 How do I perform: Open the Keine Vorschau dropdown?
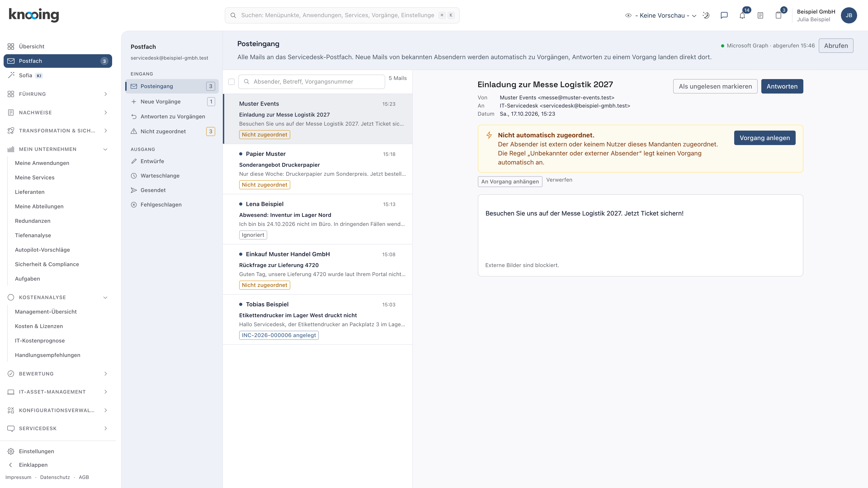(x=665, y=16)
